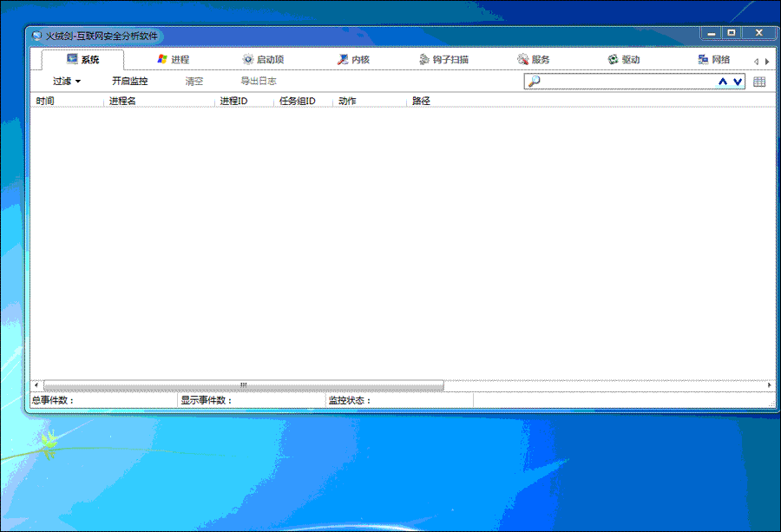This screenshot has height=532, width=781.
Task: Open the 内核 tab
Action: coord(353,59)
